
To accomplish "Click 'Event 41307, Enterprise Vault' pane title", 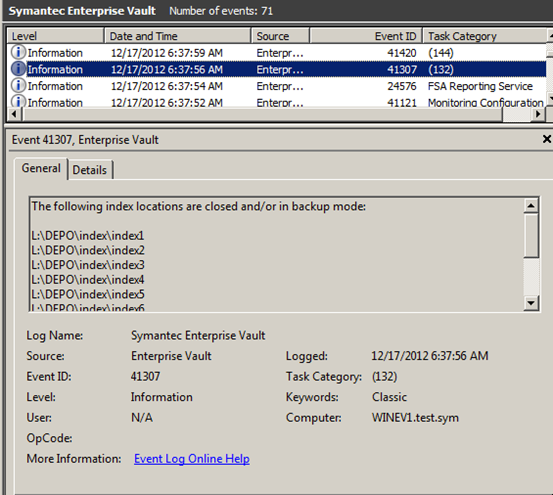I will tap(85, 140).
